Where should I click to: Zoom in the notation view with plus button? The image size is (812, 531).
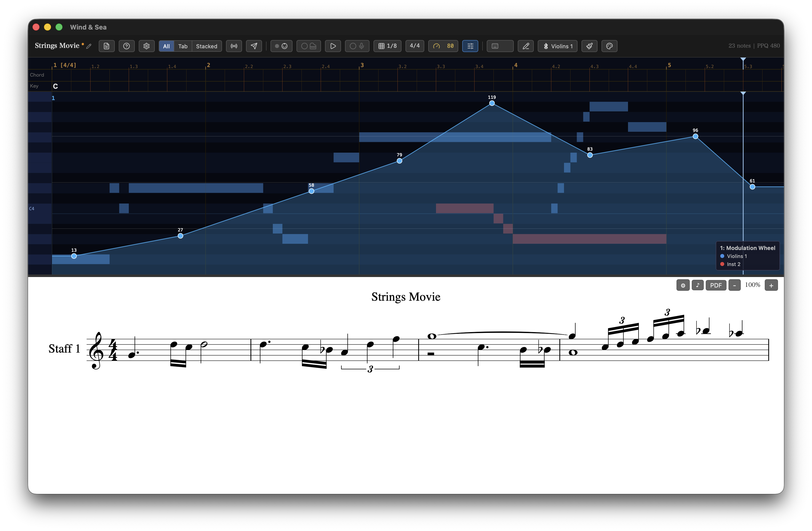click(771, 285)
